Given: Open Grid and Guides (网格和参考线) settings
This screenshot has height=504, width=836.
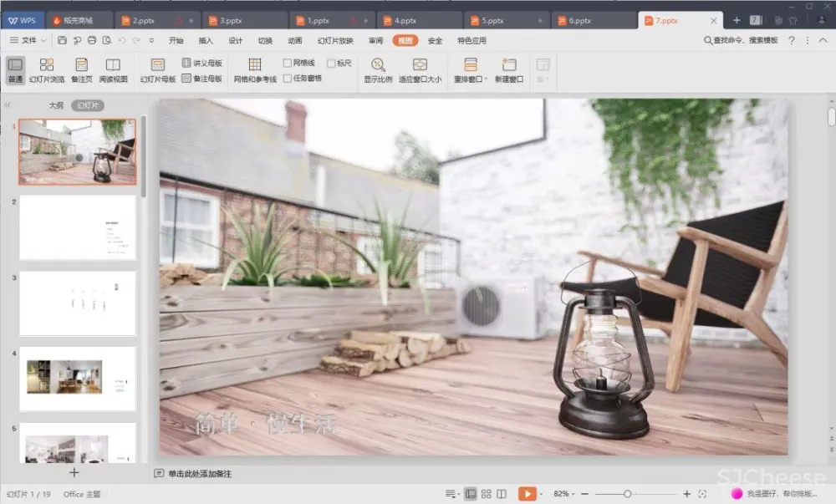Looking at the screenshot, I should (254, 70).
